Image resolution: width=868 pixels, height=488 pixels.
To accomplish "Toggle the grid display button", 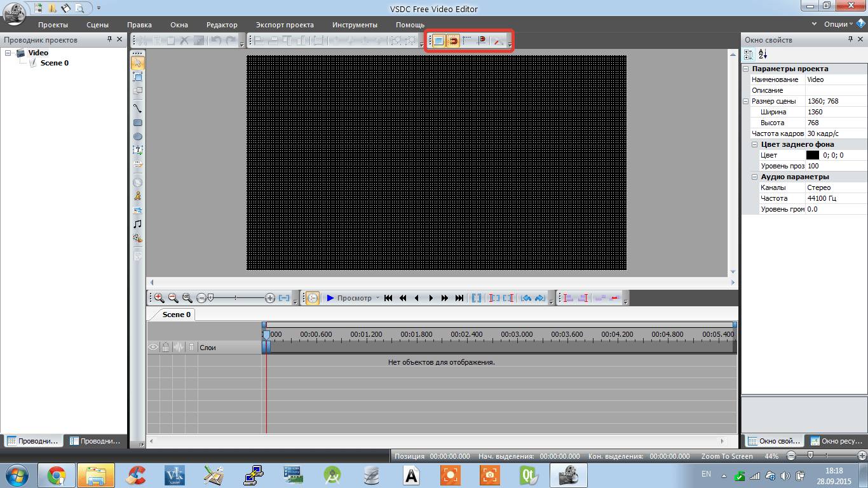I will pyautogui.click(x=438, y=41).
